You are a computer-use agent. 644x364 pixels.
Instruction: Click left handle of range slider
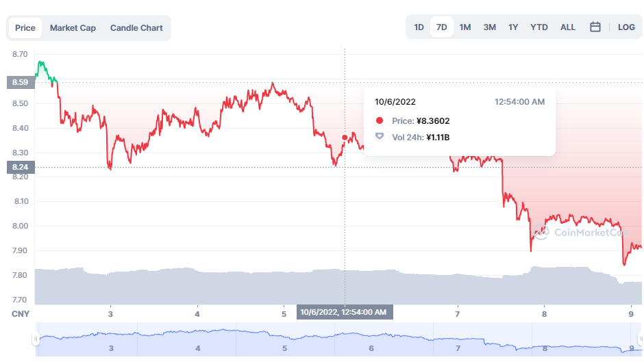(x=35, y=339)
